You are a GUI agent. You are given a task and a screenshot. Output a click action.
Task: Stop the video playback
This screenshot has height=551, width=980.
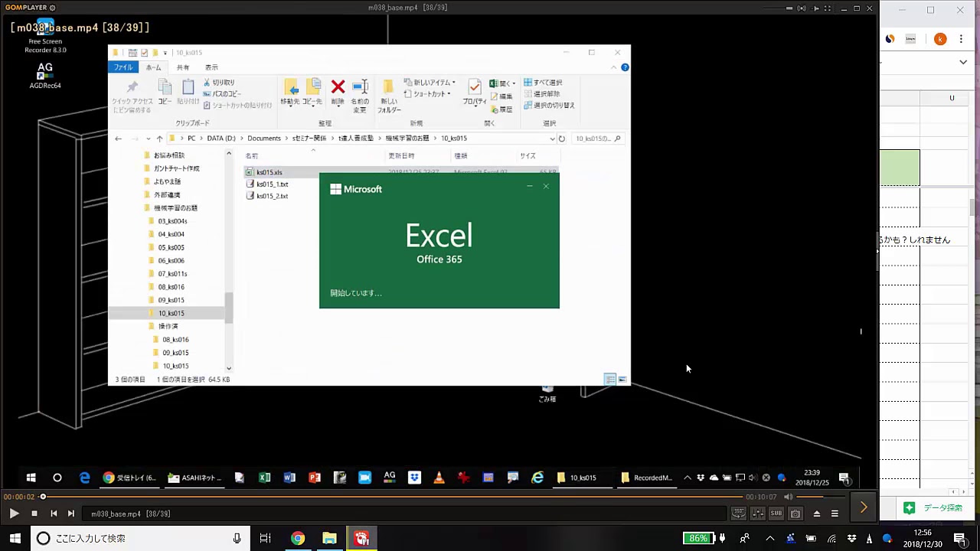tap(34, 514)
